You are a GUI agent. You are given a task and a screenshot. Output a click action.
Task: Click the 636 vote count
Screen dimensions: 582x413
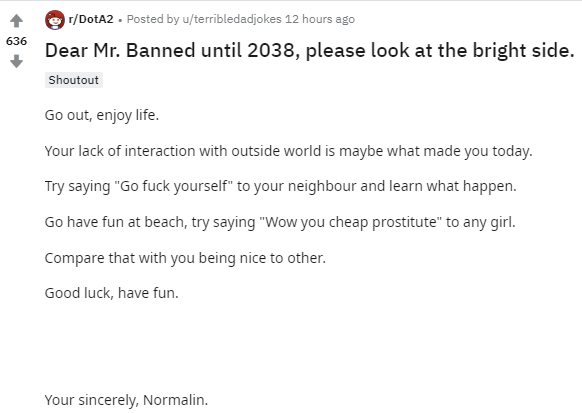pyautogui.click(x=16, y=41)
